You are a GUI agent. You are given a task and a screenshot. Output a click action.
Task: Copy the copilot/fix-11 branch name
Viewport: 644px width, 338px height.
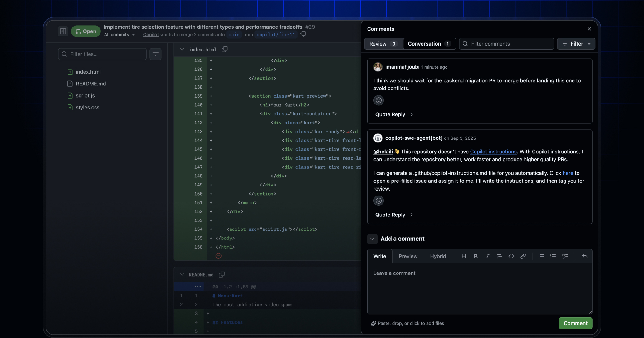tap(302, 35)
